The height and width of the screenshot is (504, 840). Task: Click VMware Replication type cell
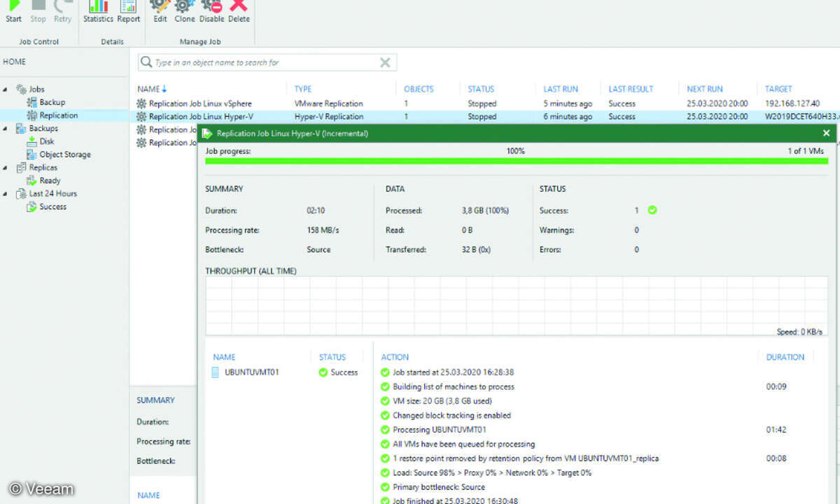329,104
